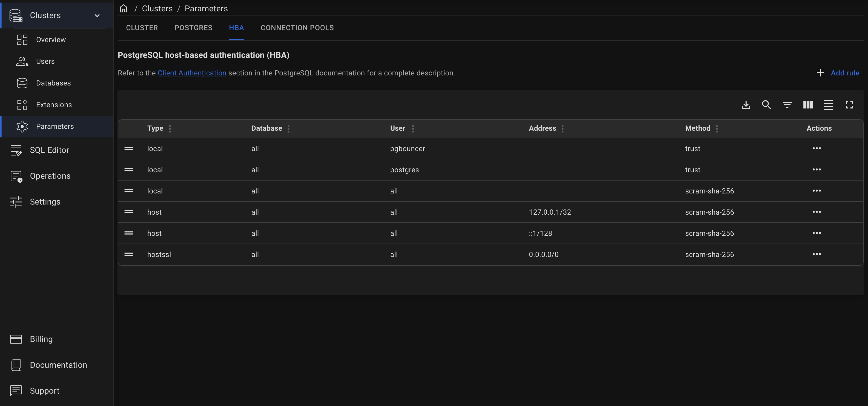Screen dimensions: 868x406
Task: Open actions menu for local all all rule
Action: (x=817, y=191)
